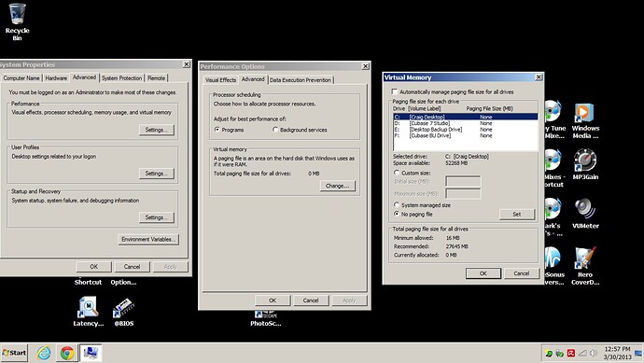644x363 pixels.
Task: Open User Profiles Settings button
Action: coord(157,174)
